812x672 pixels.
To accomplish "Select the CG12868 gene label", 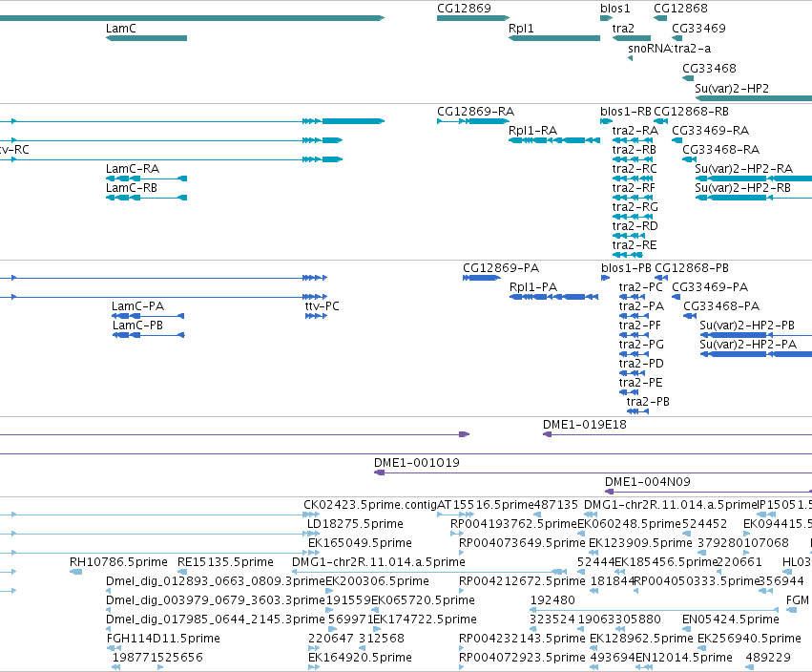I will [x=680, y=8].
